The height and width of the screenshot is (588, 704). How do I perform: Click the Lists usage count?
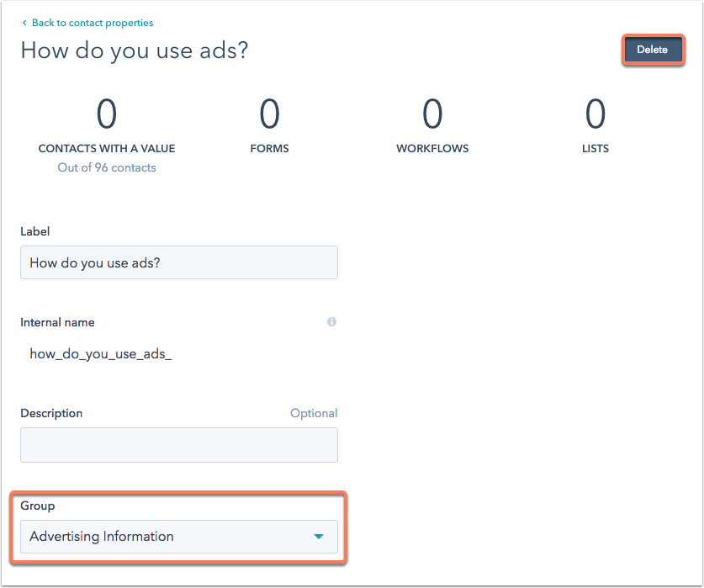595,114
